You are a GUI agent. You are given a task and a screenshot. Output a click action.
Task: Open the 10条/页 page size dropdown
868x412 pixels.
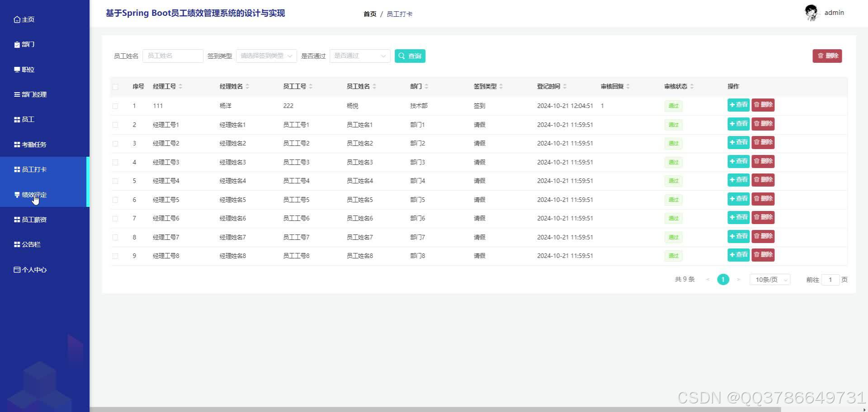[769, 279]
